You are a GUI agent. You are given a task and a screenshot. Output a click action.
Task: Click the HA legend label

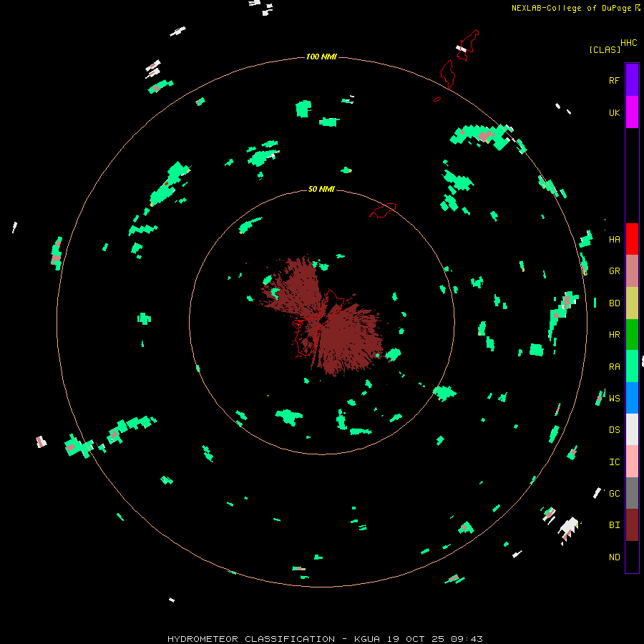point(614,239)
